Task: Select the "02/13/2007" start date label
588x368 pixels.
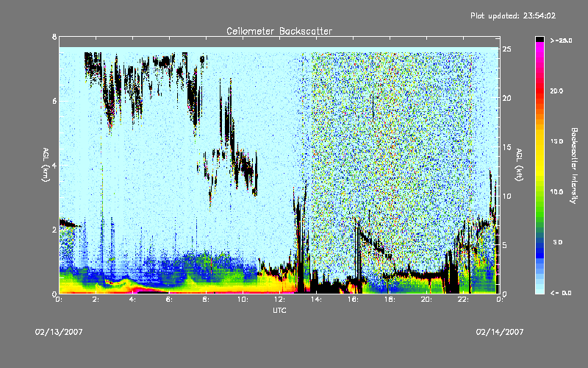Action: click(59, 332)
